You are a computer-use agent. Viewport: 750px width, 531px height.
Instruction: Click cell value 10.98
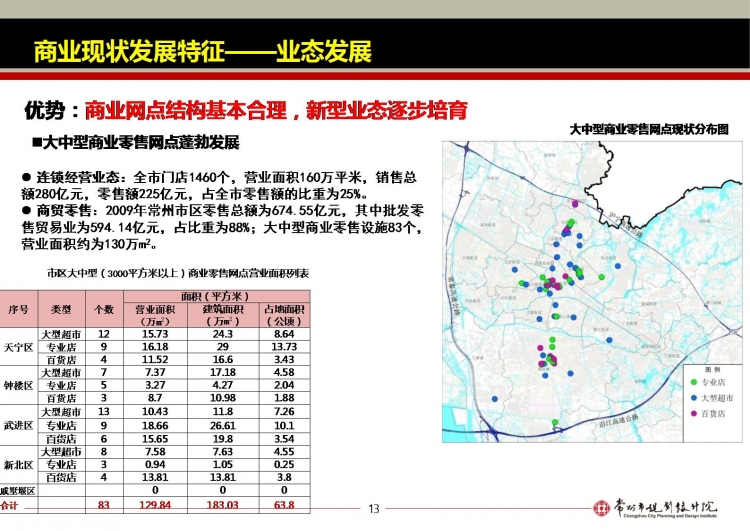coord(223,398)
